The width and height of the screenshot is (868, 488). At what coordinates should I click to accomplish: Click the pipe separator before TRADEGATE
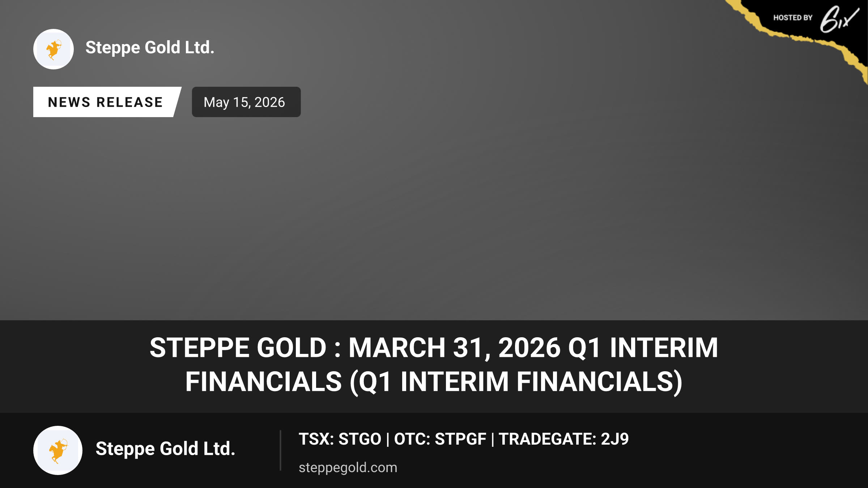click(x=493, y=440)
